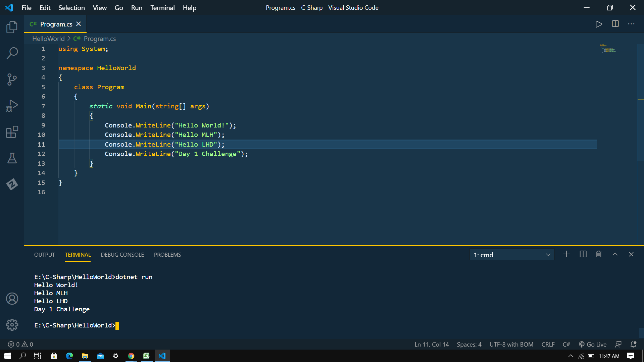This screenshot has height=362, width=644.
Task: Change indentation via Spaces: 4
Action: tap(469, 344)
